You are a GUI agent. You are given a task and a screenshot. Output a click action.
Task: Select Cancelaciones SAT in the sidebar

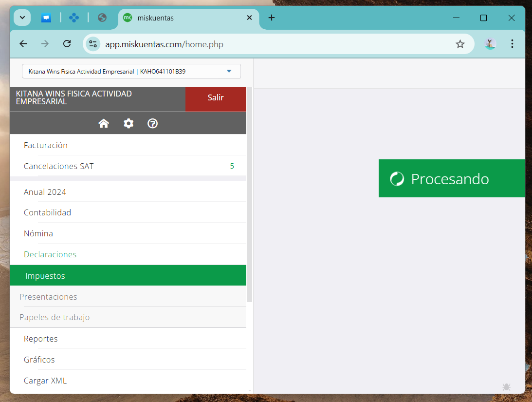(x=59, y=166)
